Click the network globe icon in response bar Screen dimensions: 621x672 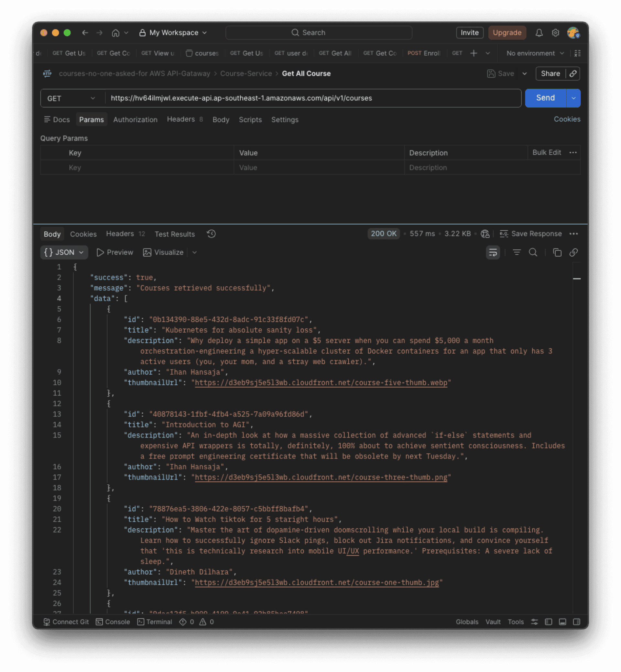click(x=485, y=234)
